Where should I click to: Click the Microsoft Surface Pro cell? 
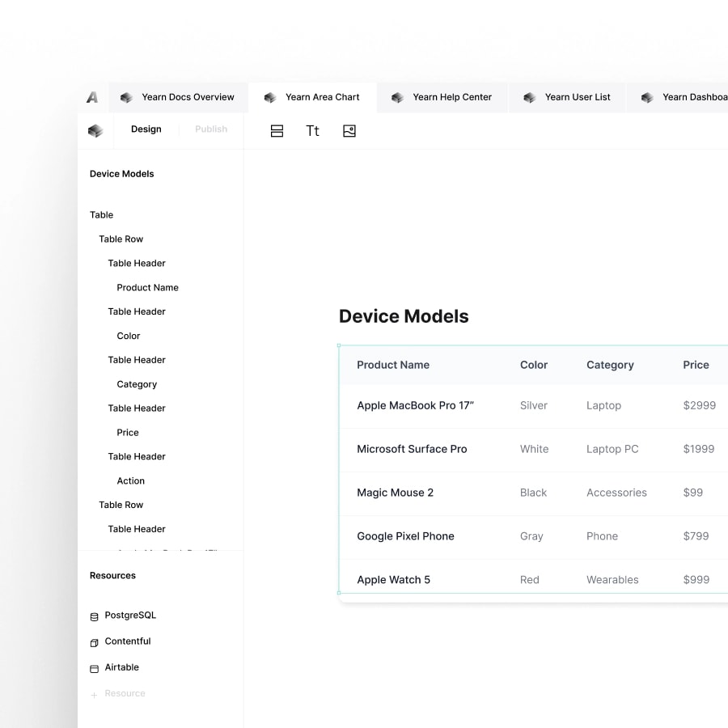point(412,449)
